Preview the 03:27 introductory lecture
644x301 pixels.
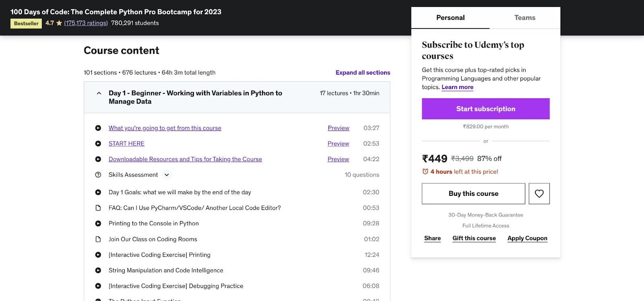339,128
